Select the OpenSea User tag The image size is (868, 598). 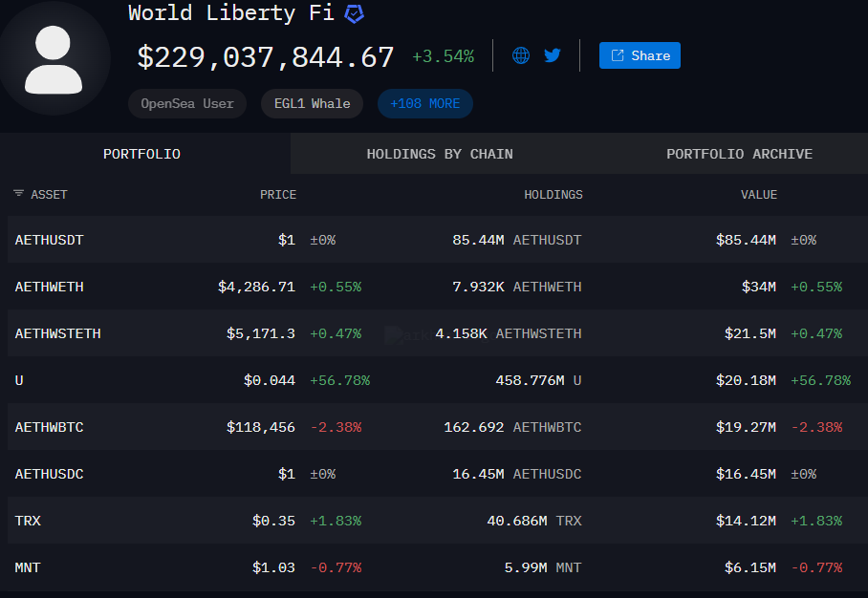187,103
